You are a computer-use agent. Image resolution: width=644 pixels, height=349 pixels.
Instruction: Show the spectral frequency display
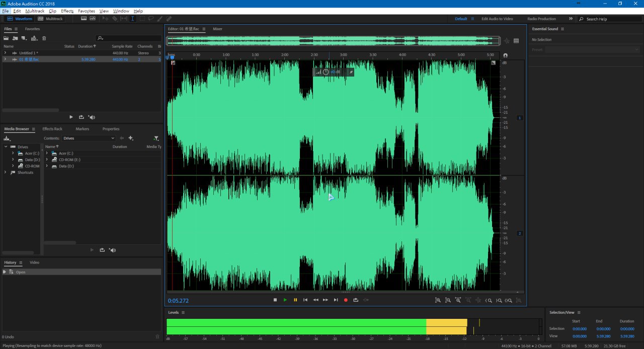click(x=84, y=19)
